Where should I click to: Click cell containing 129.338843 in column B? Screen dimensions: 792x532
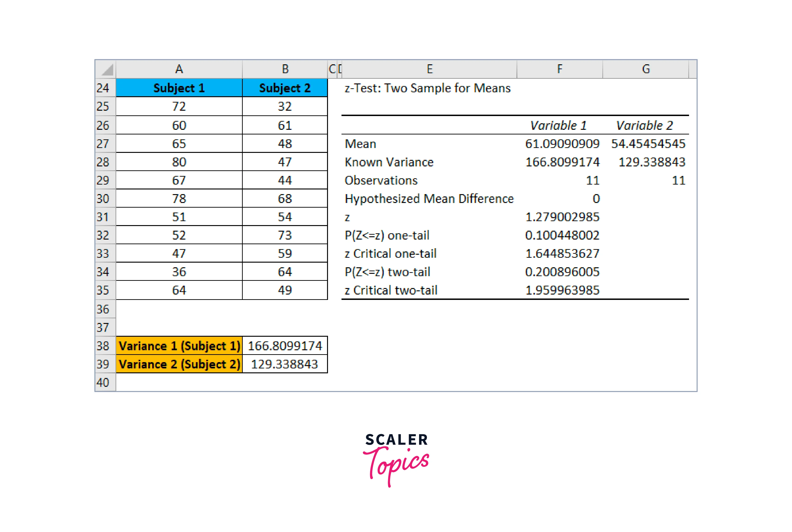point(285,364)
